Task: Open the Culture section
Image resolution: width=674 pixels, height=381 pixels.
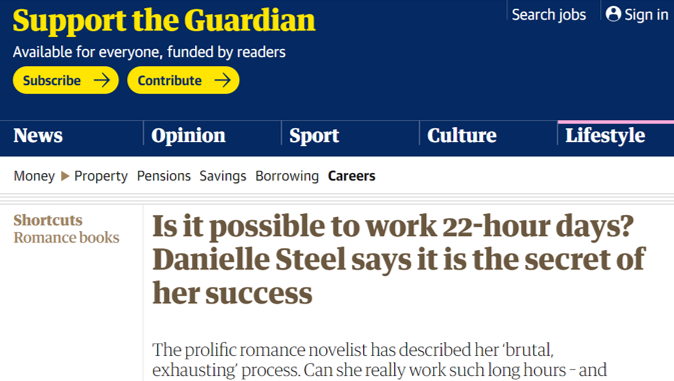Action: 462,135
